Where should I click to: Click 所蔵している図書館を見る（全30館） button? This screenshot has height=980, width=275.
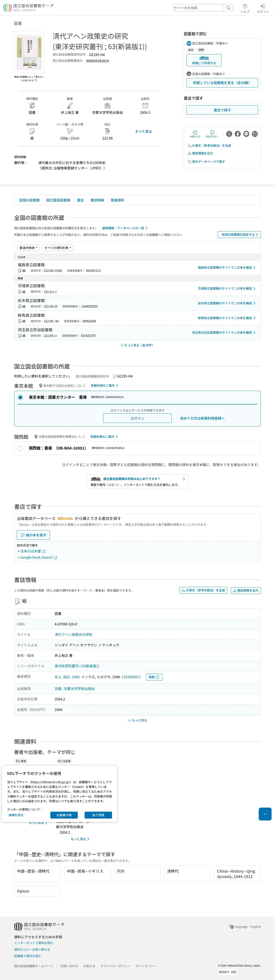(222, 83)
